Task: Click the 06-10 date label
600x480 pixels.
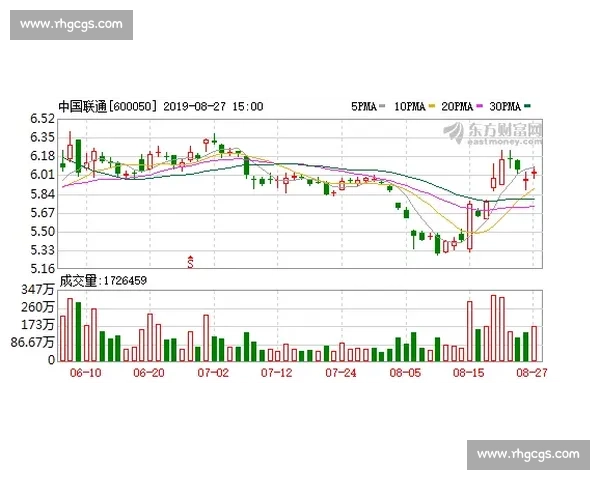Action: pos(86,372)
